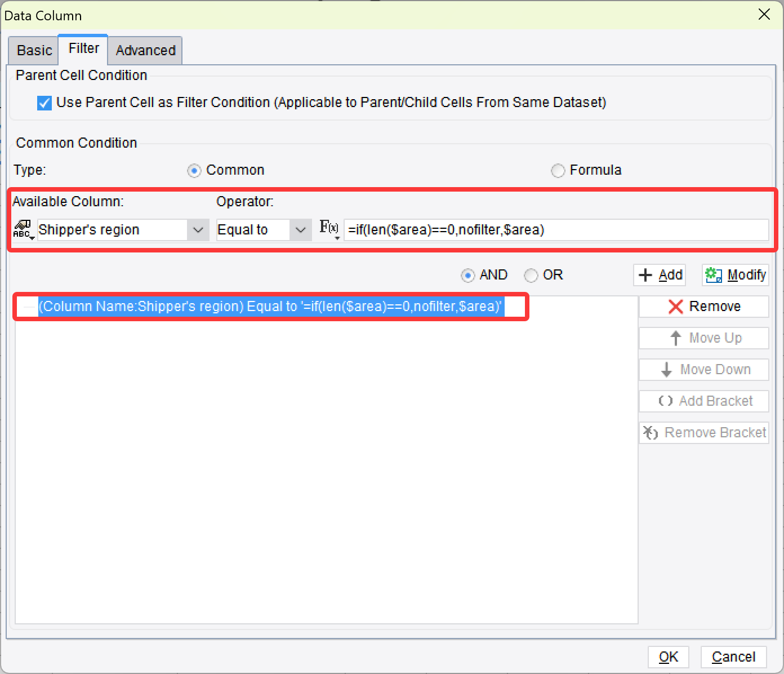Click the Move Up arrow icon
This screenshot has width=784, height=674.
675,338
